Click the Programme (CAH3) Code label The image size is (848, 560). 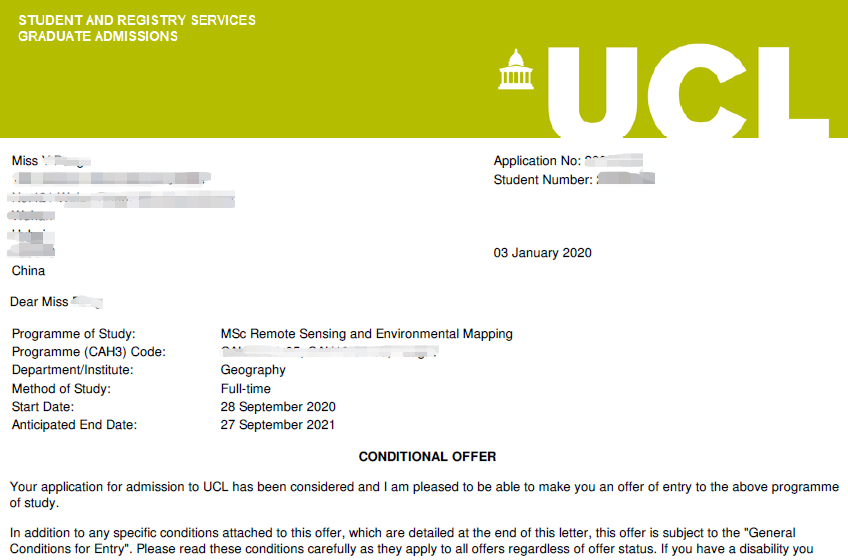pos(89,352)
